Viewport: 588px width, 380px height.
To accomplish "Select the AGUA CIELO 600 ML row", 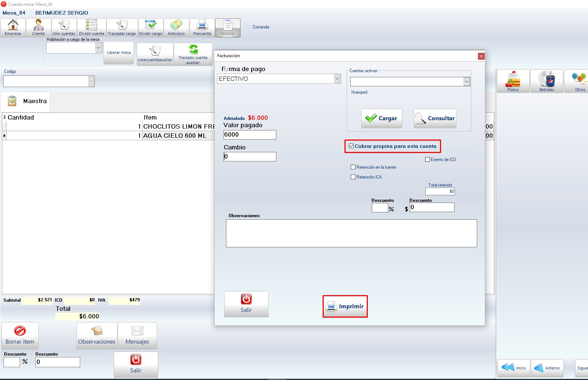I will 175,136.
